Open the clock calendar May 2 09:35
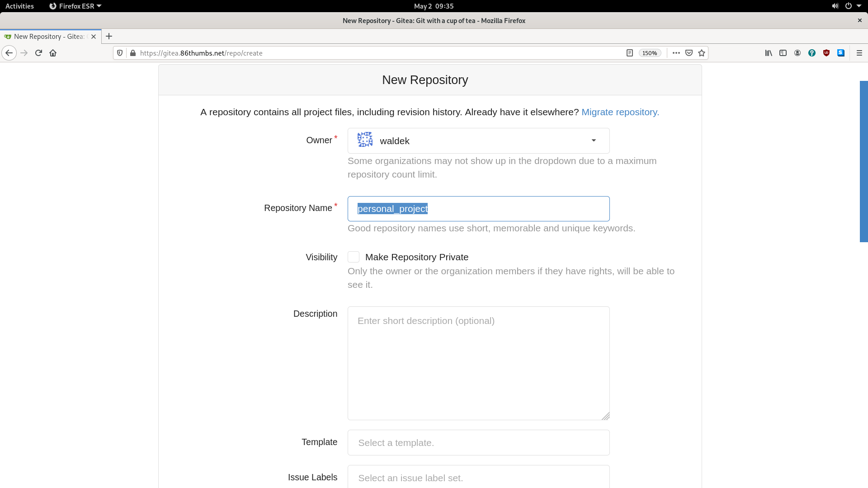 (434, 6)
